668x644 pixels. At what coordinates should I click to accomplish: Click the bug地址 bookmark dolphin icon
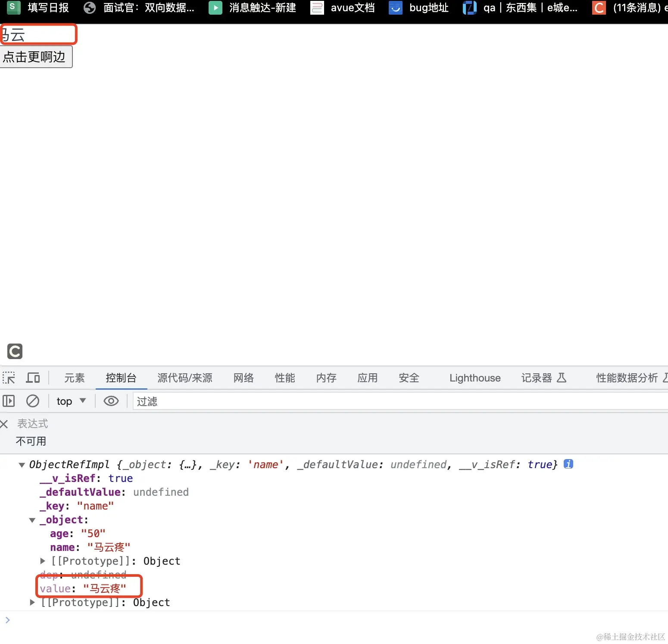(395, 8)
